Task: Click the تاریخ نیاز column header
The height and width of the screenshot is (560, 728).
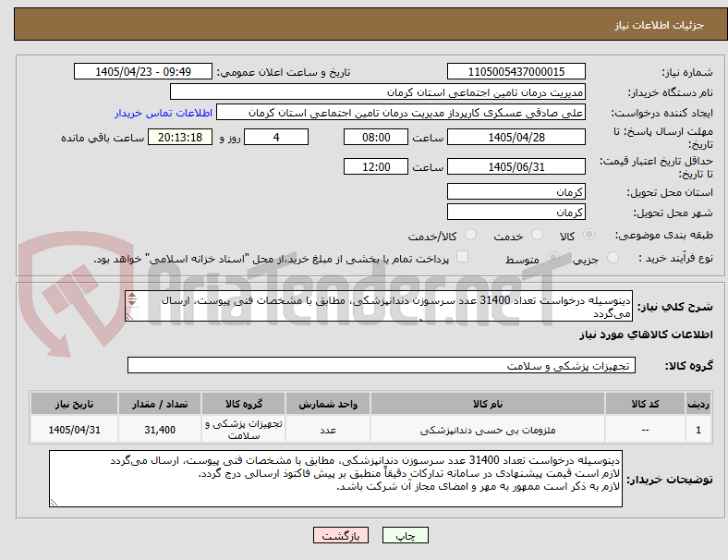Action: click(74, 404)
